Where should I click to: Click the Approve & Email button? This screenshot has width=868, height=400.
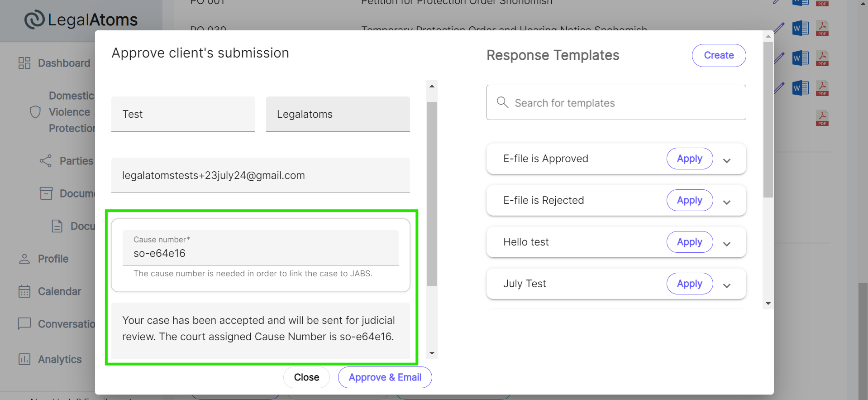[385, 377]
